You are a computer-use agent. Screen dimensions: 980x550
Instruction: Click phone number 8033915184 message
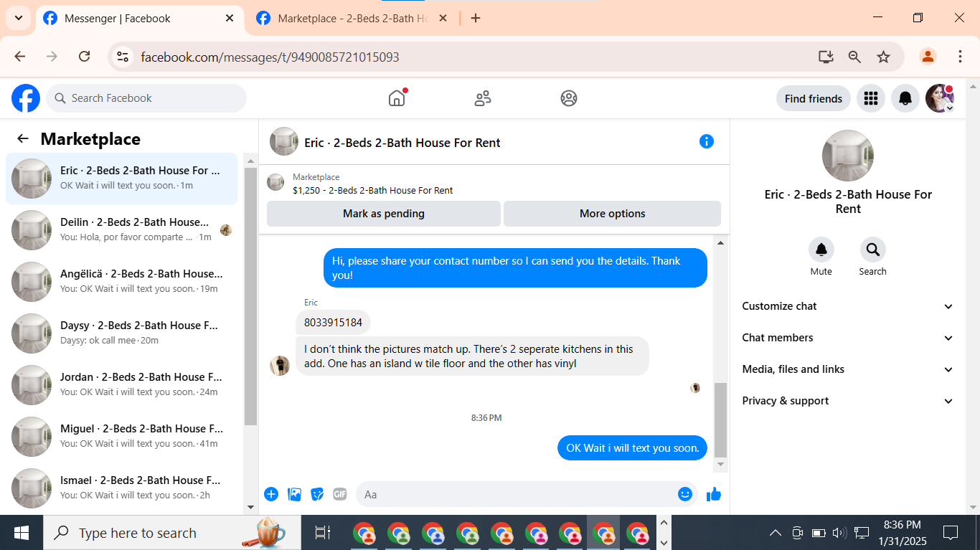point(333,323)
